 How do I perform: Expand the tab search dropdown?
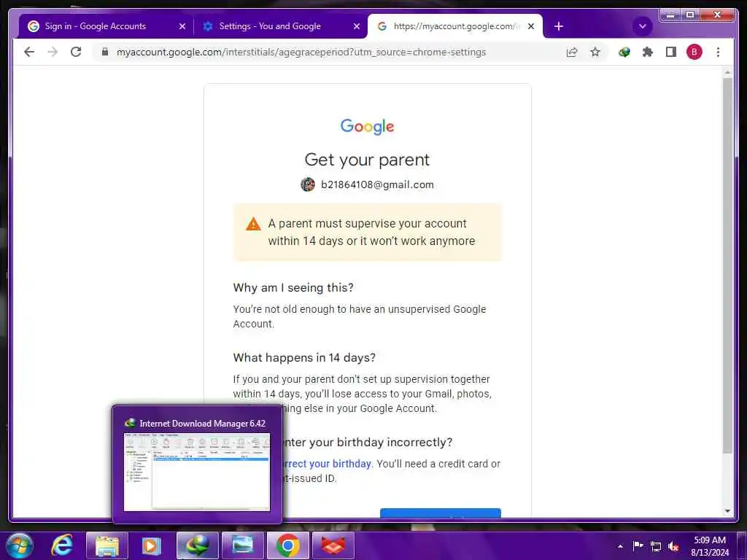642,26
